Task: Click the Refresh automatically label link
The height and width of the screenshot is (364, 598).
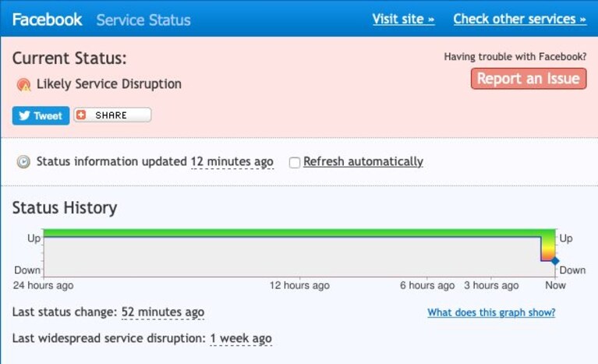Action: point(363,161)
